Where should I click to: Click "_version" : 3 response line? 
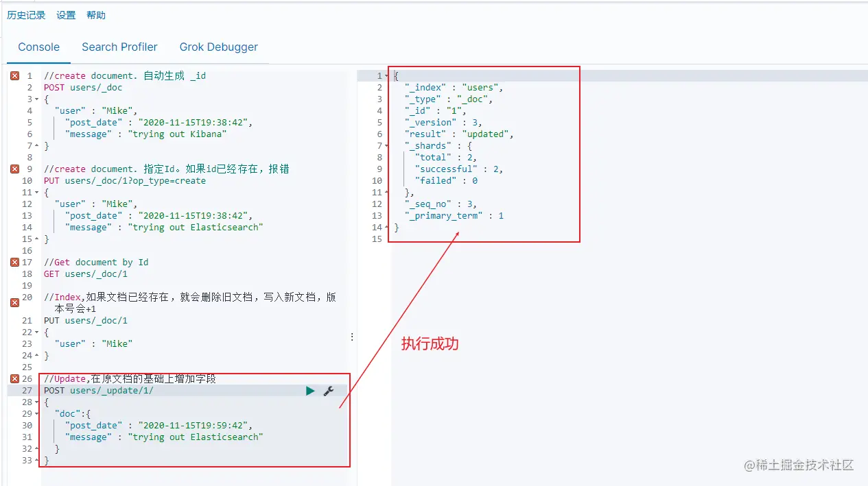pos(443,123)
